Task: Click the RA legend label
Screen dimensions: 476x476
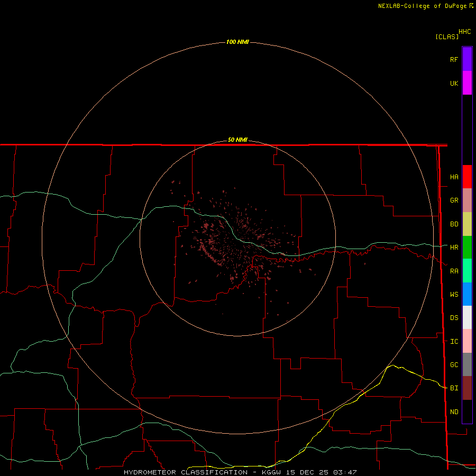Action: [454, 271]
